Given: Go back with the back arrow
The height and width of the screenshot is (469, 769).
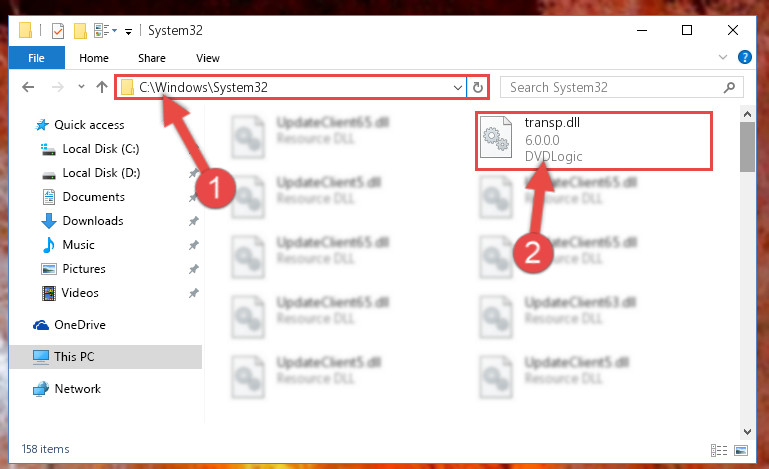Looking at the screenshot, I should pyautogui.click(x=28, y=87).
